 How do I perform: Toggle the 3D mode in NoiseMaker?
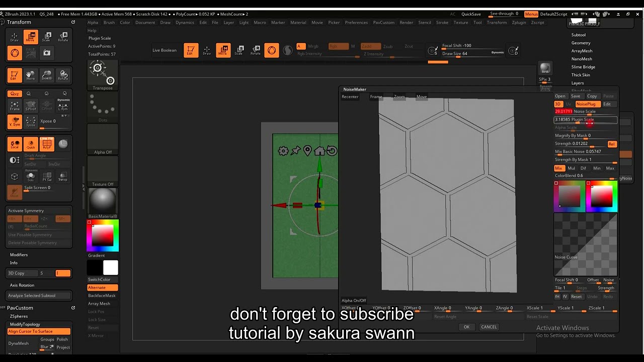coord(558,104)
